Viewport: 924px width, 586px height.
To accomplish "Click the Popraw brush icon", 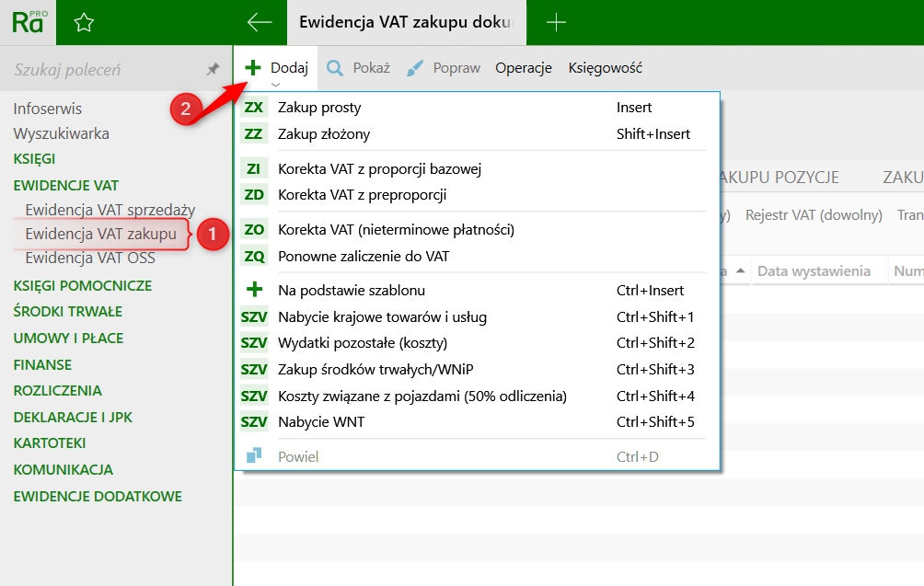I will coord(415,68).
